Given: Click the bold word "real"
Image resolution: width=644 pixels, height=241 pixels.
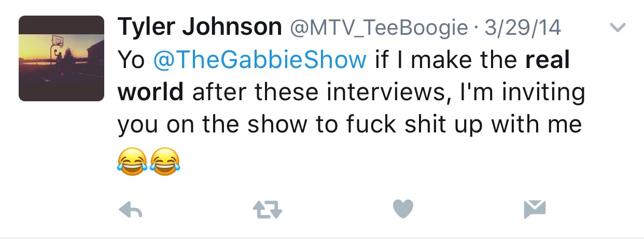Looking at the screenshot, I should coord(548,61).
